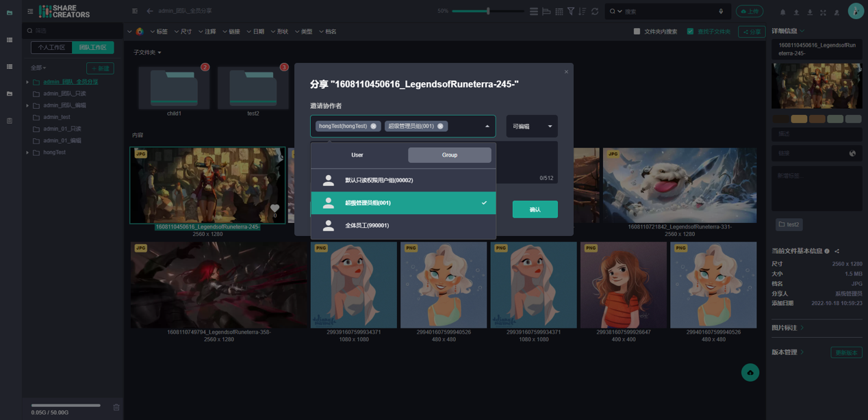Click the 确认 confirm button
Image resolution: width=868 pixels, height=420 pixels.
535,209
